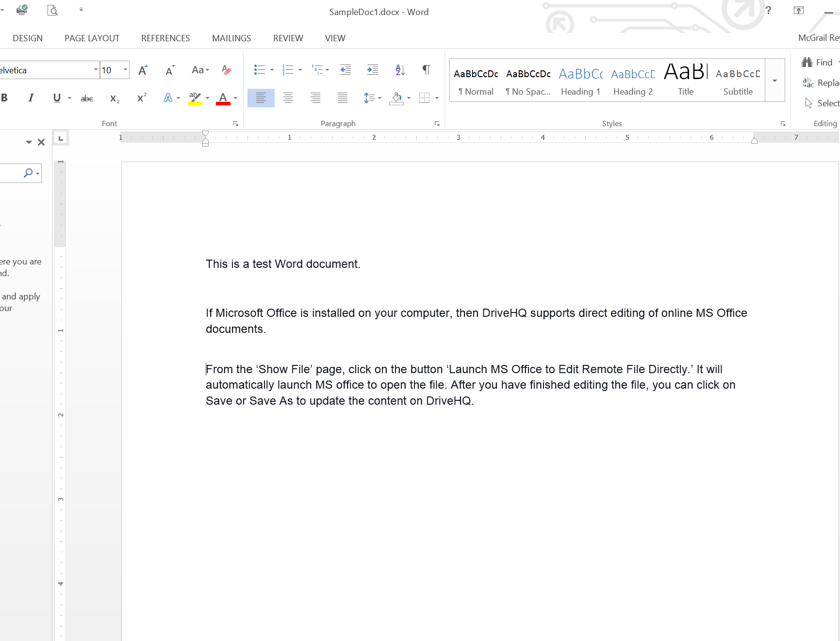Toggle Italic formatting
Image resolution: width=840 pixels, height=641 pixels.
(x=31, y=98)
